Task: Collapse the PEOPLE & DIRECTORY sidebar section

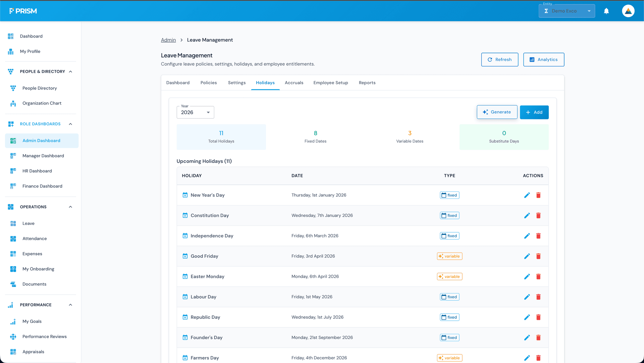Action: [70, 71]
